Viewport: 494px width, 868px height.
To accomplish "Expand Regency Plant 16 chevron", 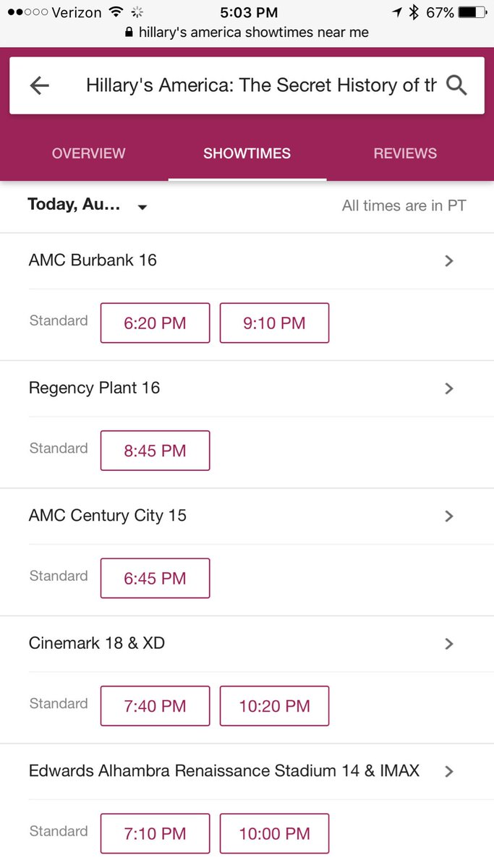I will (449, 388).
